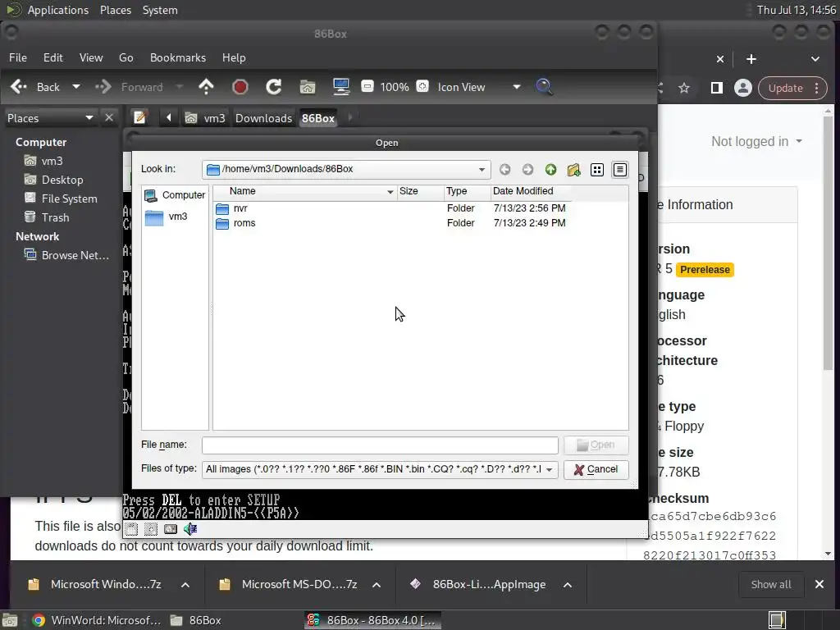Expand options for Microsoft MS-DO 7z download

377,585
